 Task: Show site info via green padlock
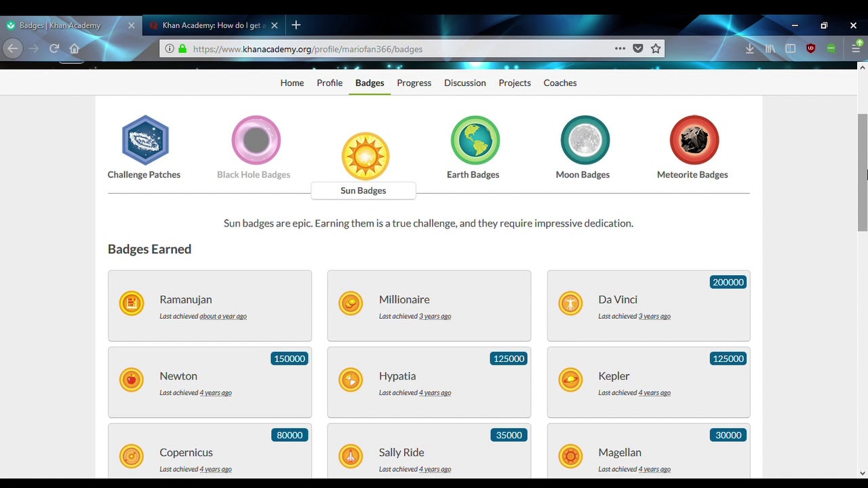click(182, 48)
